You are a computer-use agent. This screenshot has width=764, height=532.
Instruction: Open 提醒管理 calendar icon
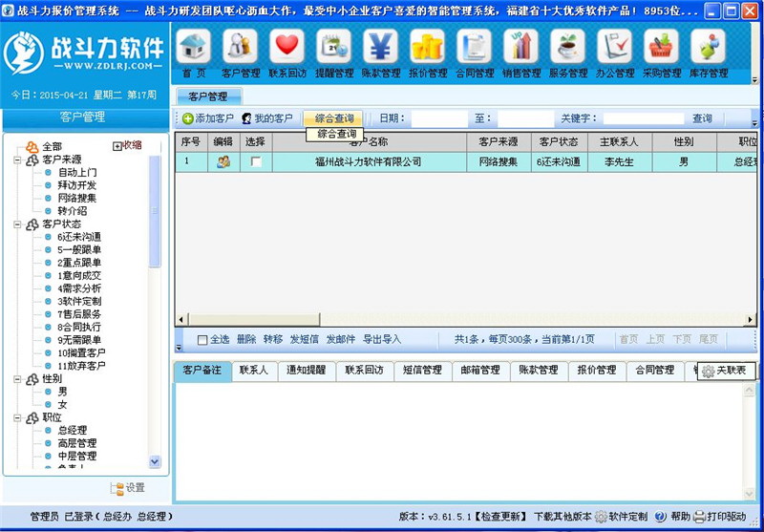(x=333, y=46)
